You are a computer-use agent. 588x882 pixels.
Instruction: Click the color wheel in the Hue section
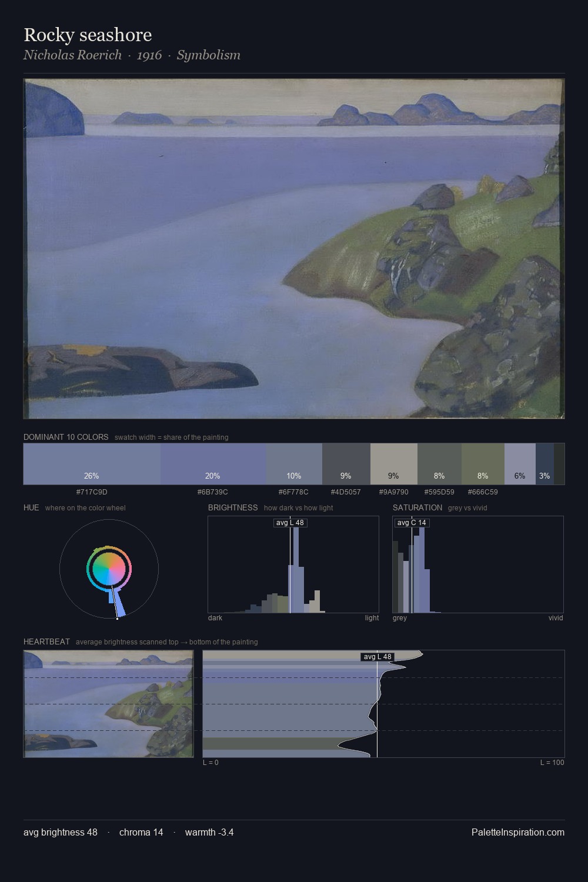pos(109,569)
